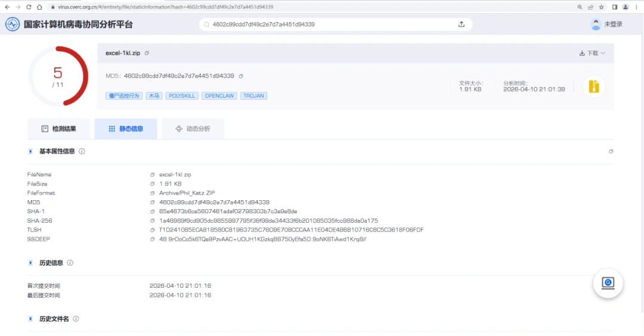644x336 pixels.
Task: Copy the excel-1kl.zip filename in the header
Action: point(147,53)
